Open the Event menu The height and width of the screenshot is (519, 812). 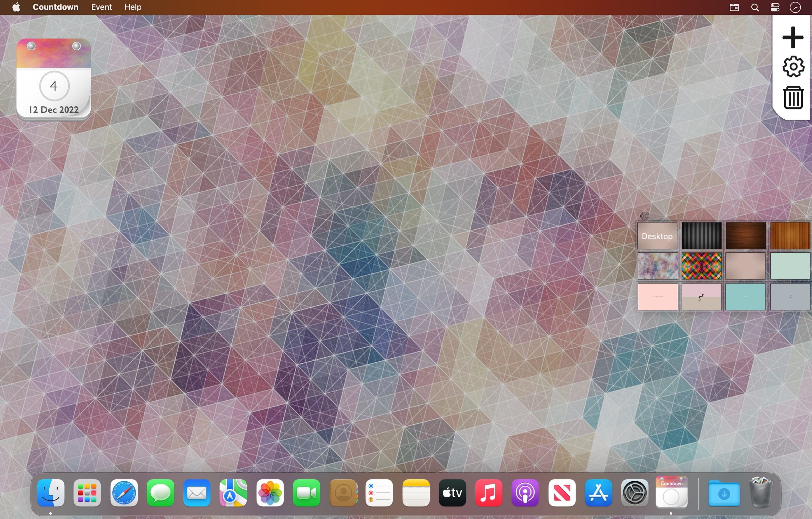coord(102,7)
